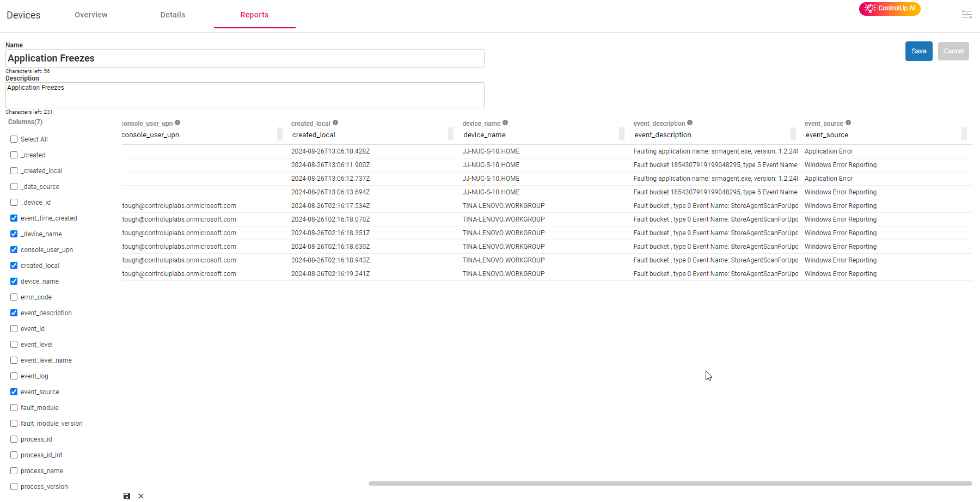Image resolution: width=980 pixels, height=502 pixels.
Task: Select the Reports tab
Action: pos(254,15)
